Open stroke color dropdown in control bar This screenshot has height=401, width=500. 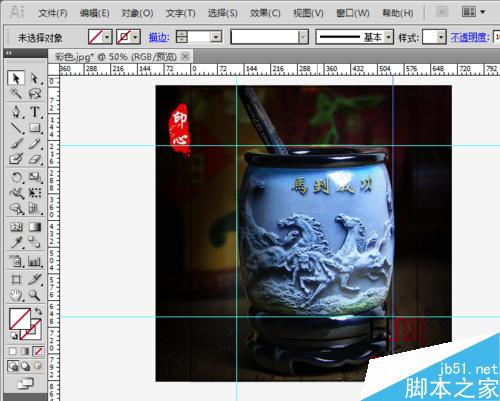click(135, 37)
